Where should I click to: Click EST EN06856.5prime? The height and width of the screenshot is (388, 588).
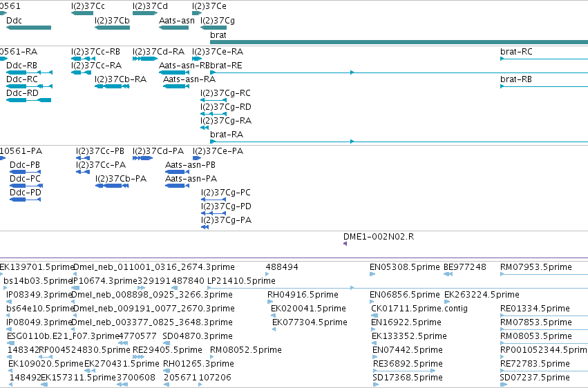(x=372, y=302)
